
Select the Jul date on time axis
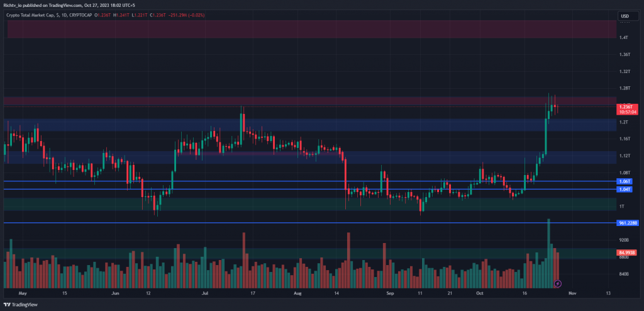pos(205,293)
